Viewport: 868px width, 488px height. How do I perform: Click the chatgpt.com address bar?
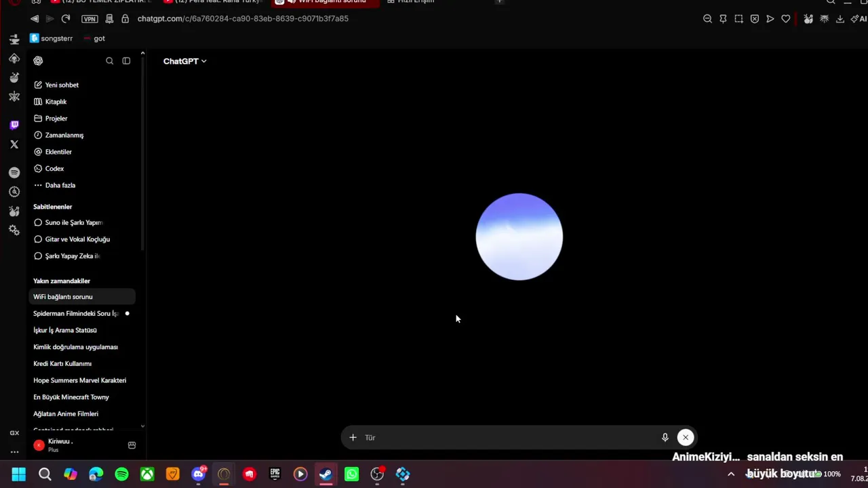pos(243,18)
